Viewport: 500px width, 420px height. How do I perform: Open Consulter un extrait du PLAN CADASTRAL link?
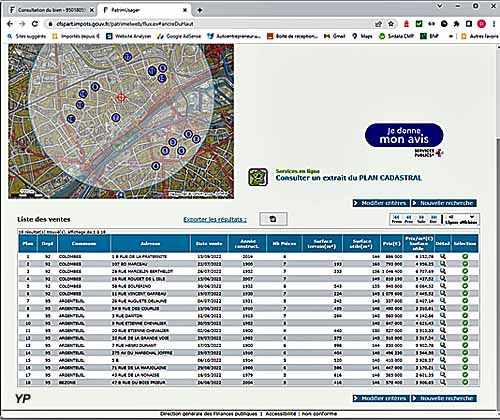348,178
